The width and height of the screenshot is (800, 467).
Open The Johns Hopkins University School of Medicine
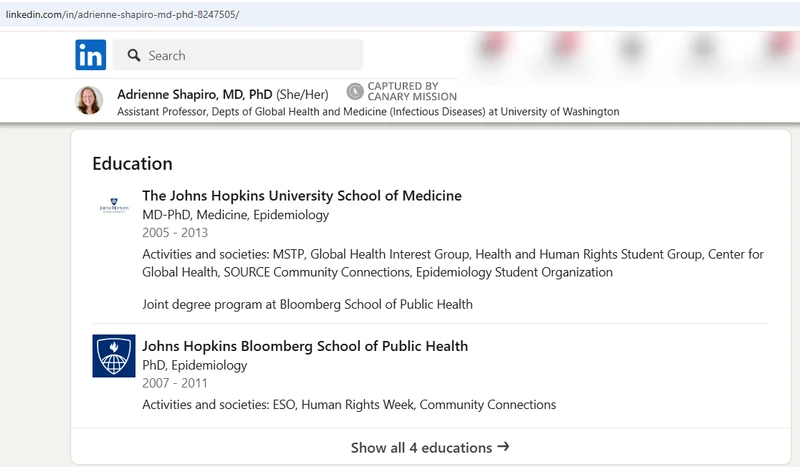point(302,195)
